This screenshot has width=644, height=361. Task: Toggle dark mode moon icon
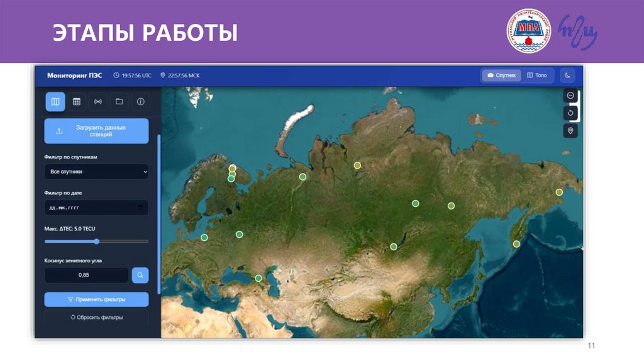[x=567, y=75]
